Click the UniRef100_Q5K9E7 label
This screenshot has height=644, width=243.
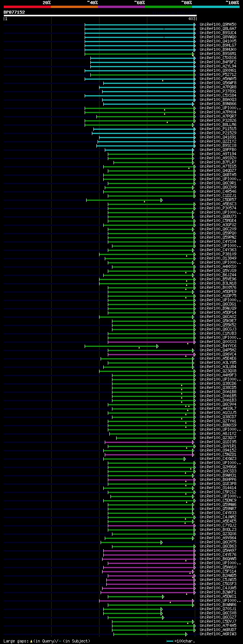[218, 321]
